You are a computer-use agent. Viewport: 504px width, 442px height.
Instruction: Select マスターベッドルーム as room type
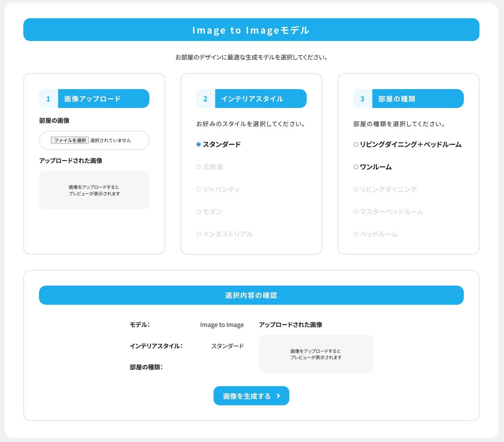[356, 212]
